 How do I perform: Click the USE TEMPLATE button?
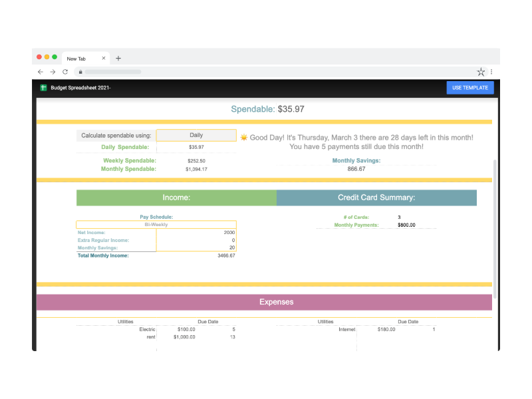pyautogui.click(x=470, y=88)
